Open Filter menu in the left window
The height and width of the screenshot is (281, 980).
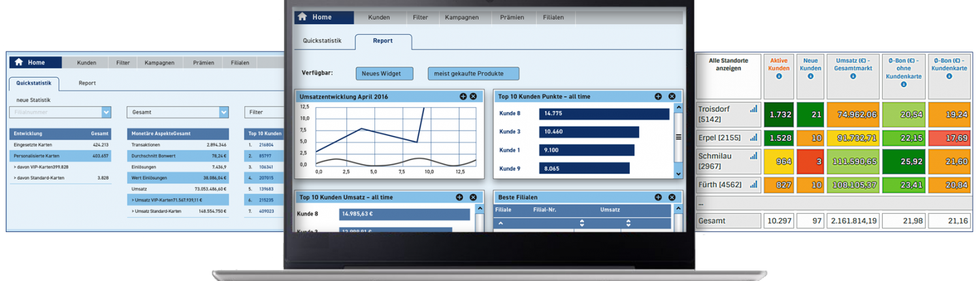[123, 63]
